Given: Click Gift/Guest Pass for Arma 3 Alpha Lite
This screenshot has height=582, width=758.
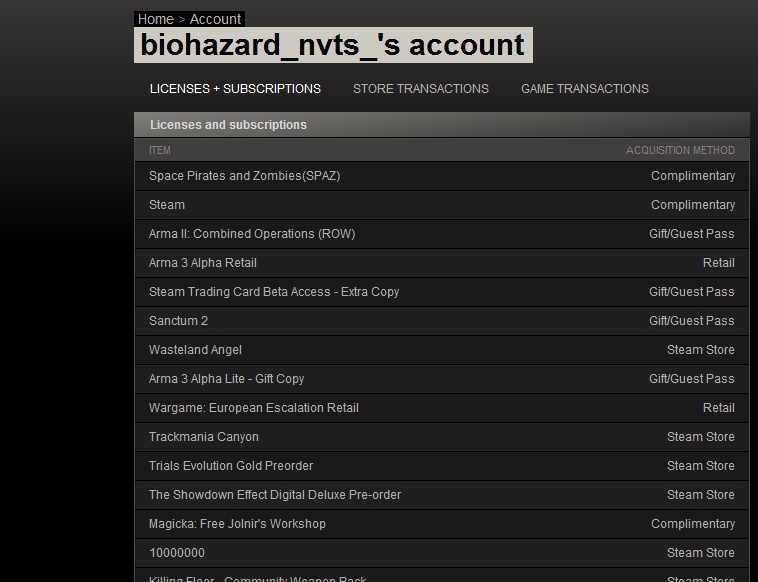Looking at the screenshot, I should point(692,379).
